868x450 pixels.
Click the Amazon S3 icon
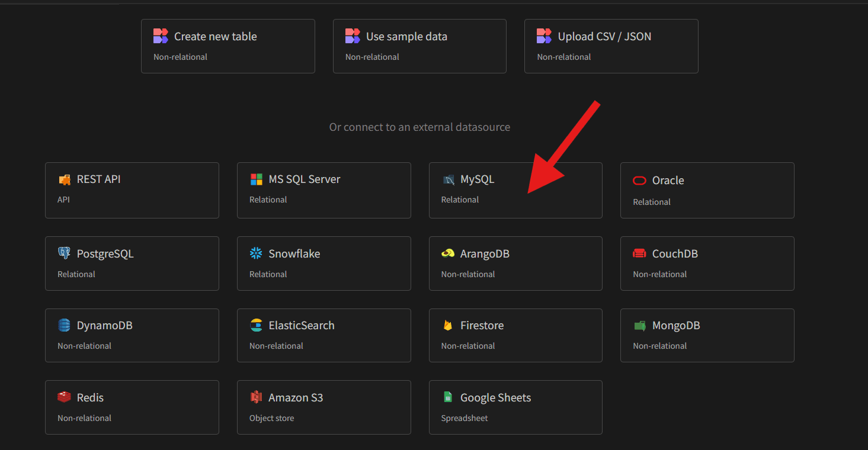[256, 397]
